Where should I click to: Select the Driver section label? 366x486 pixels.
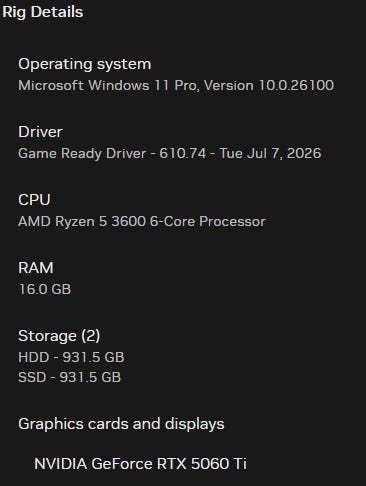pos(40,132)
